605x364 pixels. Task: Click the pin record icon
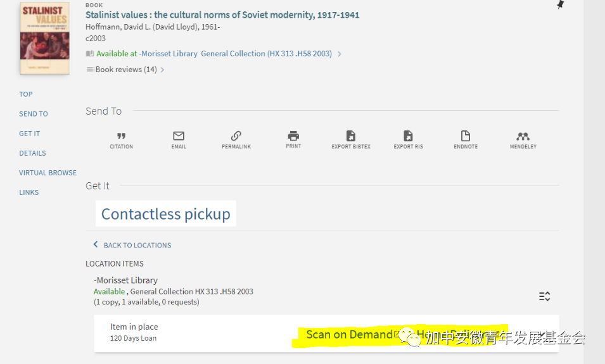tap(559, 5)
